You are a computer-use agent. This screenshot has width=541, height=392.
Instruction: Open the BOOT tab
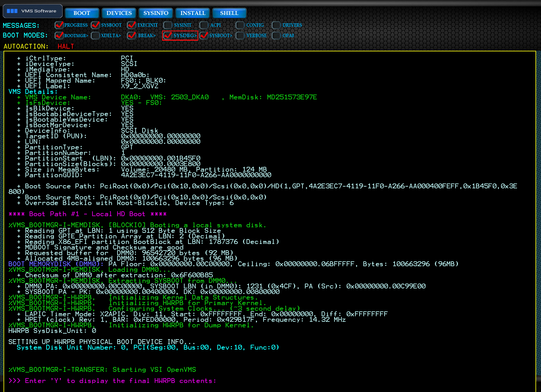click(82, 13)
